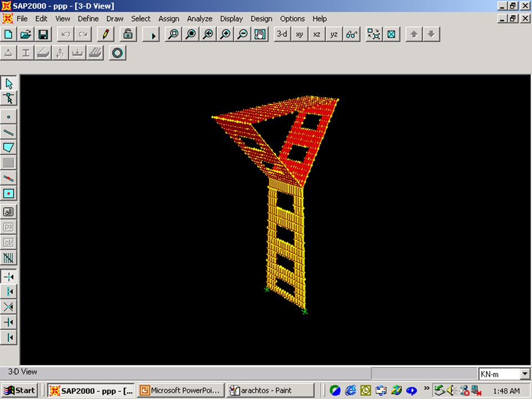
Task: Open the Analyze menu
Action: point(200,19)
